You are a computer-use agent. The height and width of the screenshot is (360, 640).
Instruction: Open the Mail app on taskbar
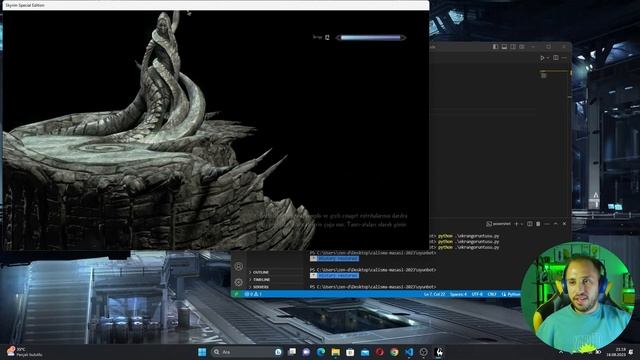(365, 352)
